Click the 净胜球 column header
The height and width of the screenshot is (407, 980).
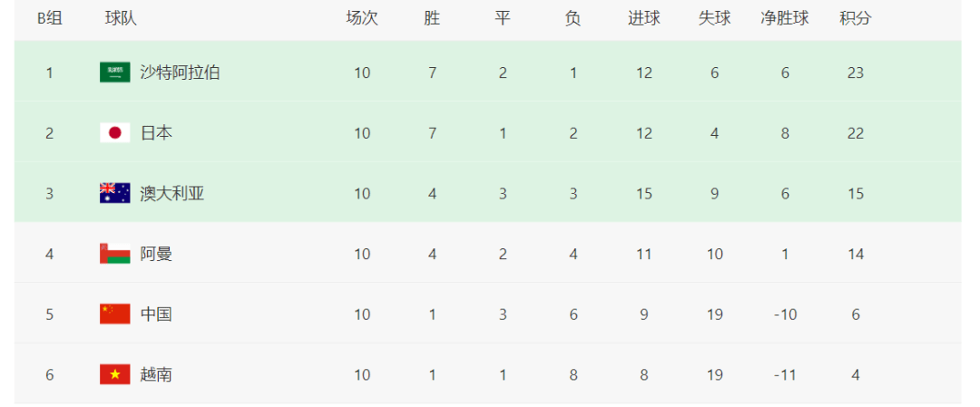tap(784, 19)
